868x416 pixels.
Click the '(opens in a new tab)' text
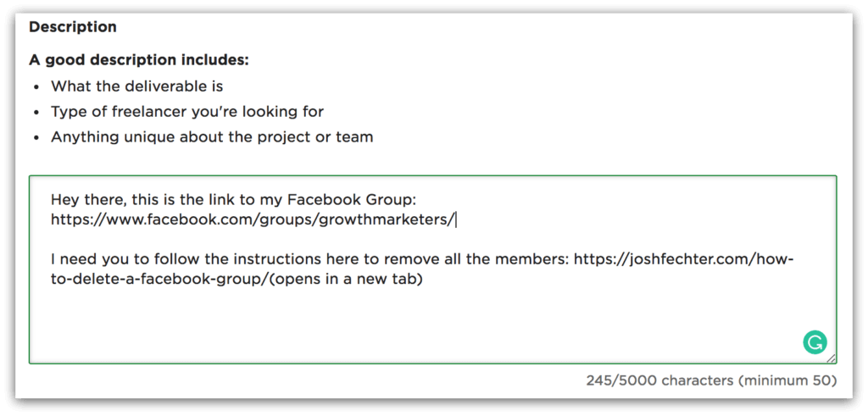tap(347, 280)
